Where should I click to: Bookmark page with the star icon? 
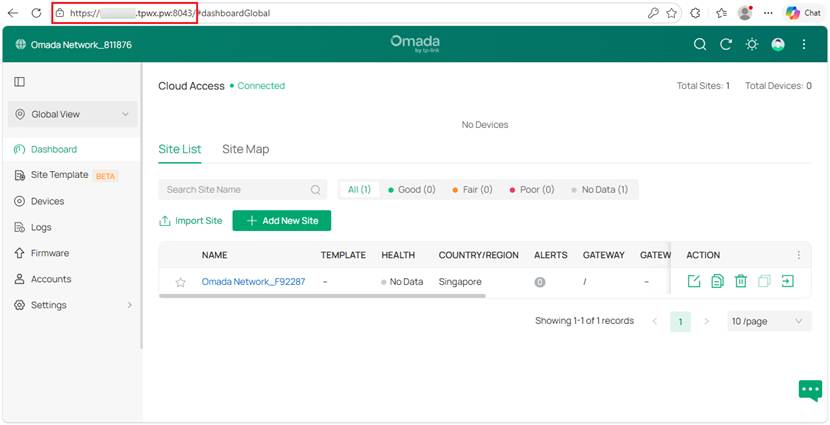(672, 13)
